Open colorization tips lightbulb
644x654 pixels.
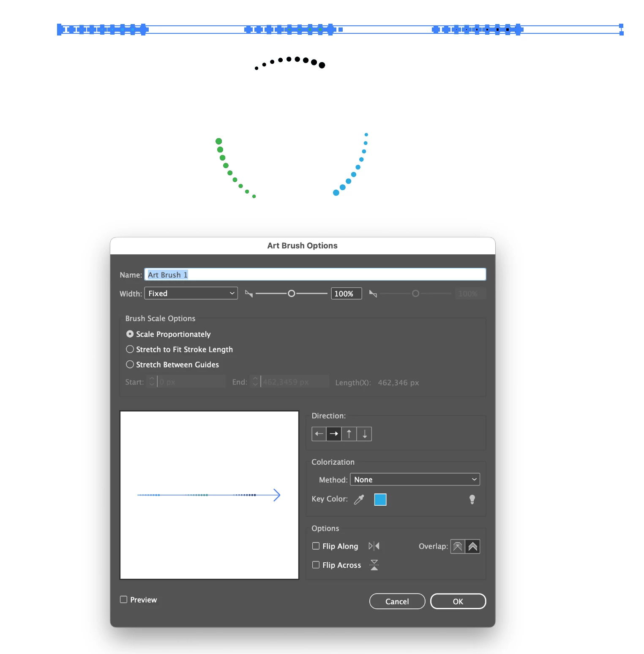(x=472, y=500)
